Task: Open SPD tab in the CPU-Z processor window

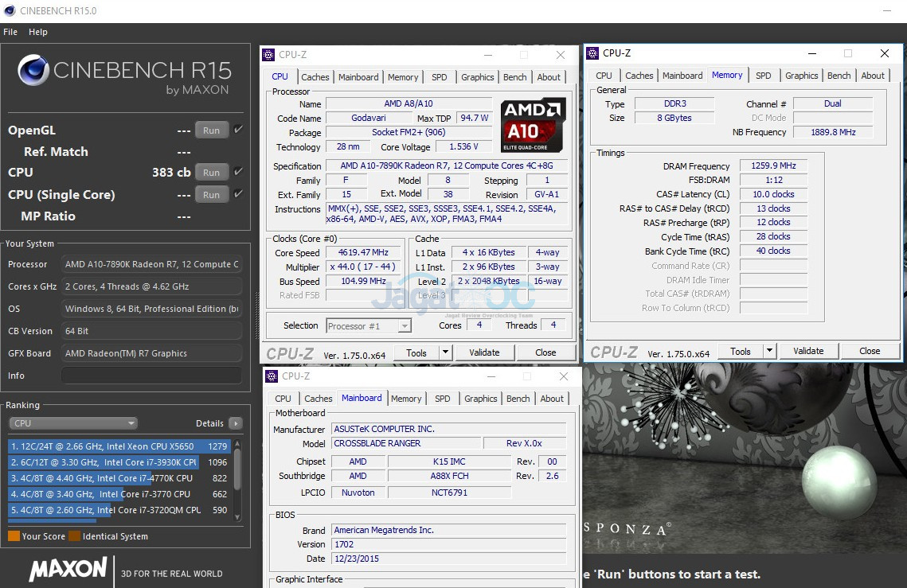Action: [x=439, y=77]
